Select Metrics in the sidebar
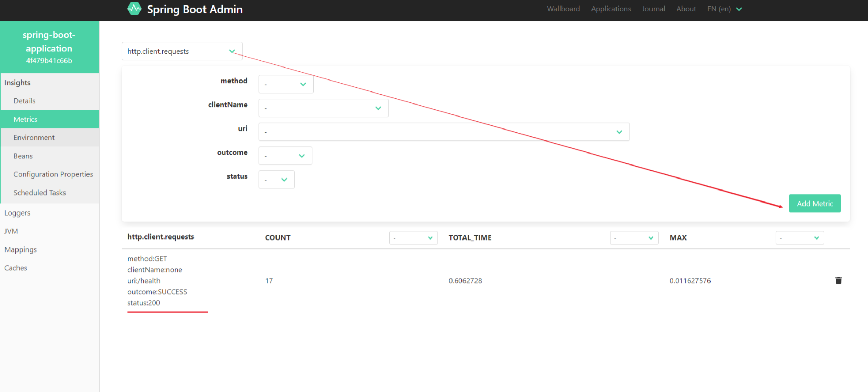 point(50,119)
